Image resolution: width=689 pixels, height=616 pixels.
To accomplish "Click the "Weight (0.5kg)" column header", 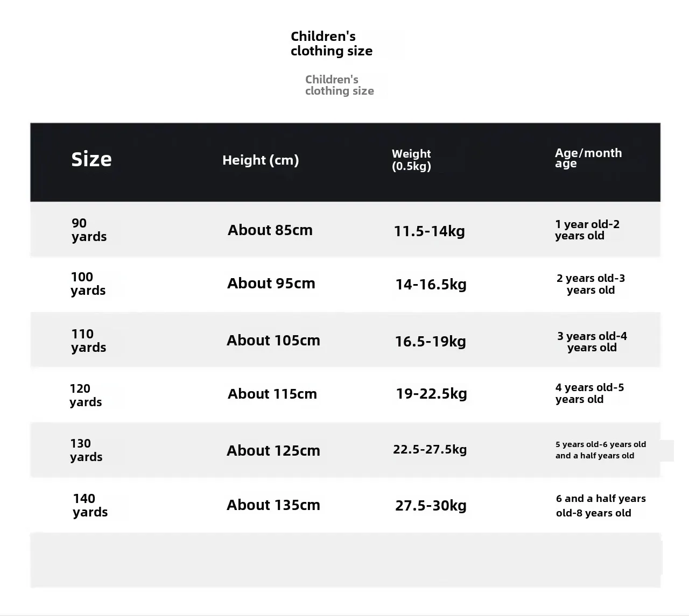I will [411, 160].
